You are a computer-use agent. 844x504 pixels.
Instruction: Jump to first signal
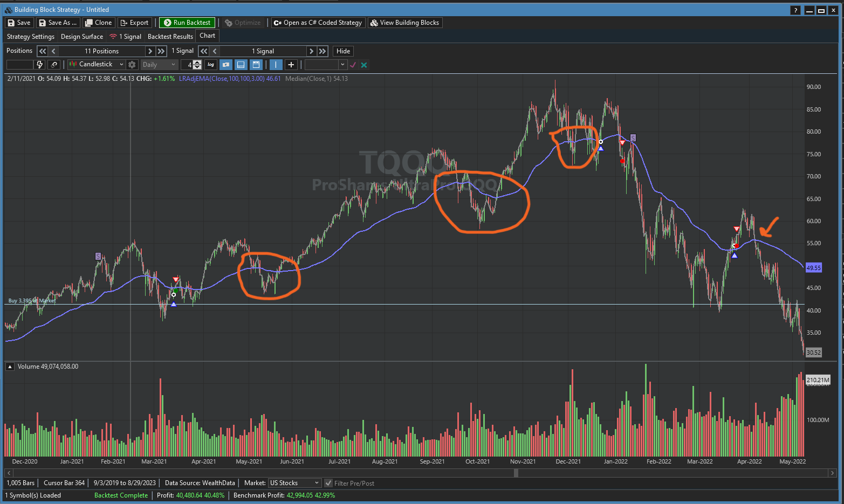point(203,51)
